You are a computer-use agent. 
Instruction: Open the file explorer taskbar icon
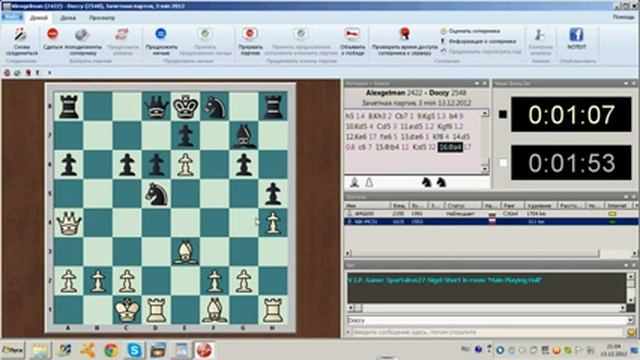coord(40,350)
